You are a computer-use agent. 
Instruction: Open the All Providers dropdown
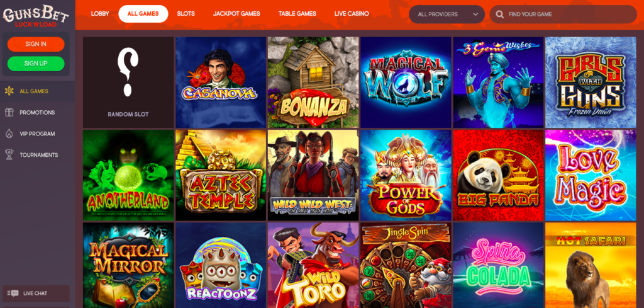(447, 14)
